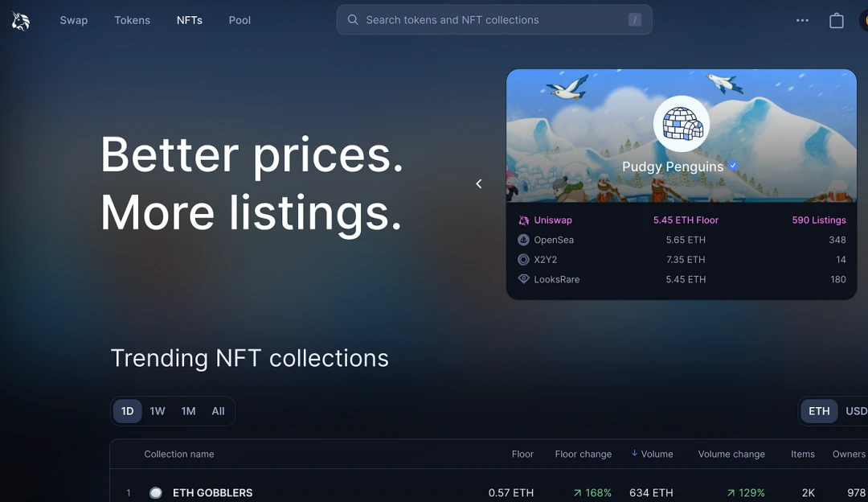This screenshot has width=868, height=502.
Task: Open the Swap page
Action: pyautogui.click(x=74, y=20)
